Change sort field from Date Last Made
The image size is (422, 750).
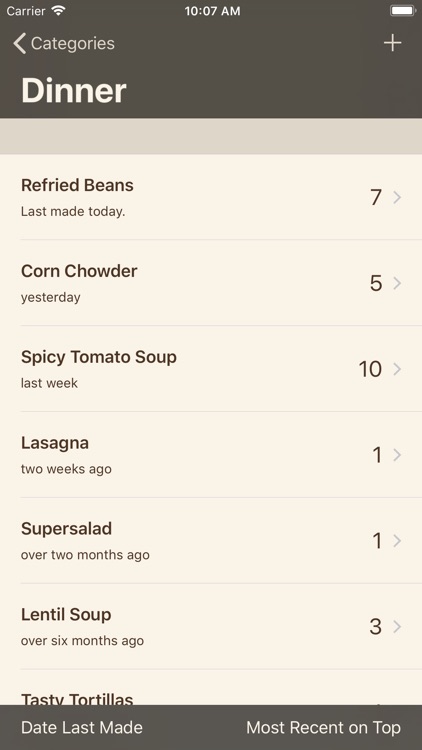82,728
